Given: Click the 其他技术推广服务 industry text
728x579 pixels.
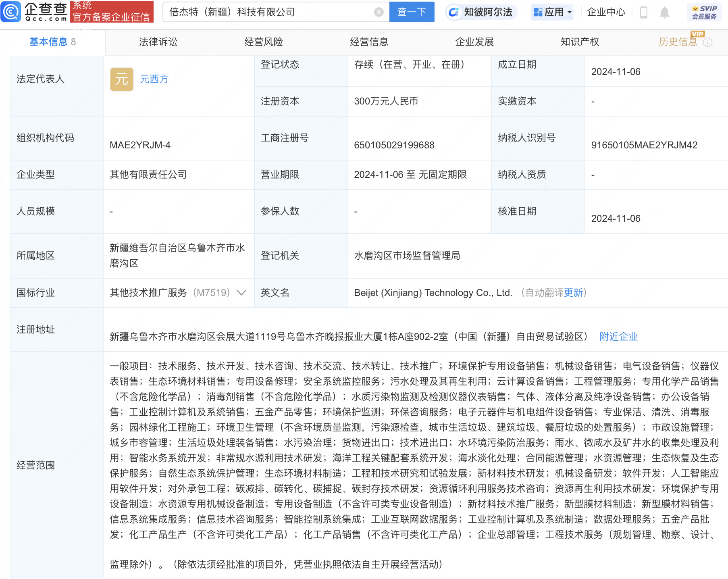Looking at the screenshot, I should 148,293.
